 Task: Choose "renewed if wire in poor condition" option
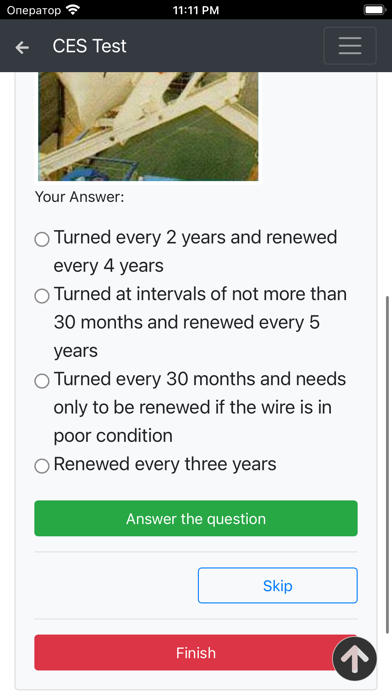[x=42, y=381]
